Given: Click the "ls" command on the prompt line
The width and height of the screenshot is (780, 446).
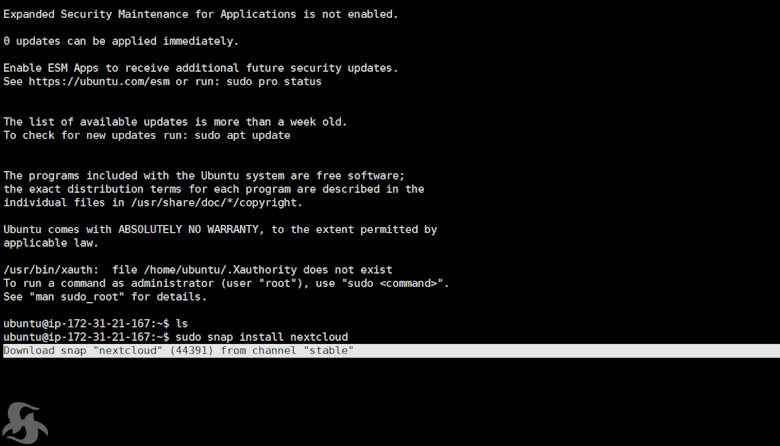Looking at the screenshot, I should click(181, 324).
